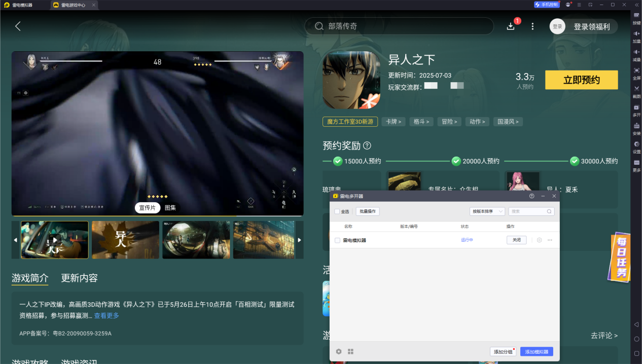Viewport: 642px width, 364px height.
Task: Click the back arrow on game page
Action: [18, 26]
